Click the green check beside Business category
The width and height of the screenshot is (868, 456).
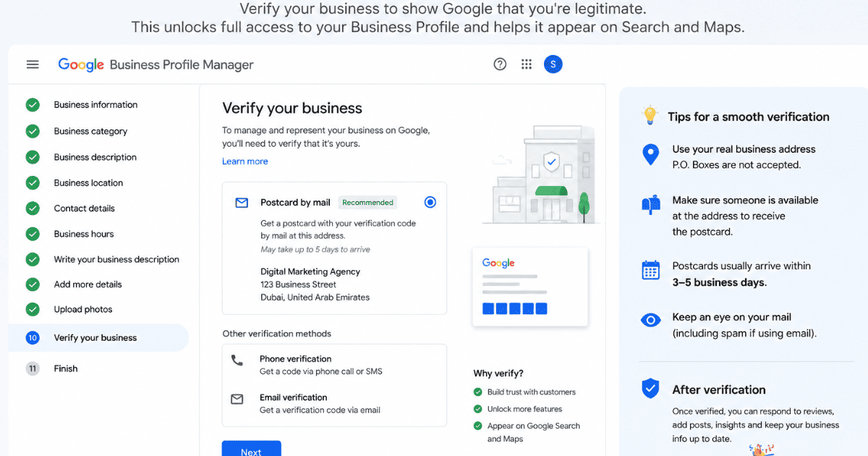[x=33, y=131]
